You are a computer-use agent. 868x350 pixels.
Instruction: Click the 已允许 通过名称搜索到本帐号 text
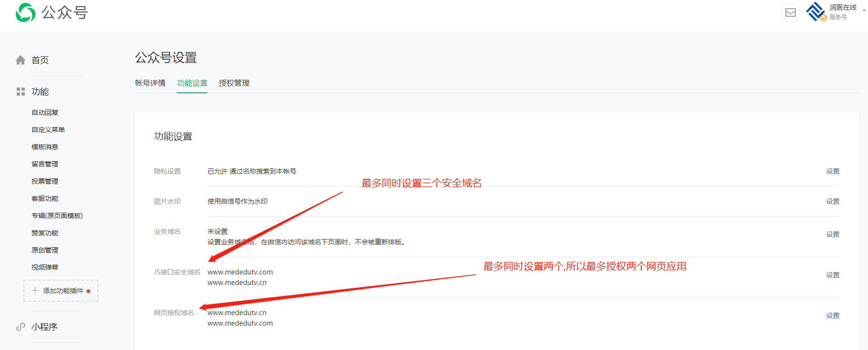tap(252, 171)
